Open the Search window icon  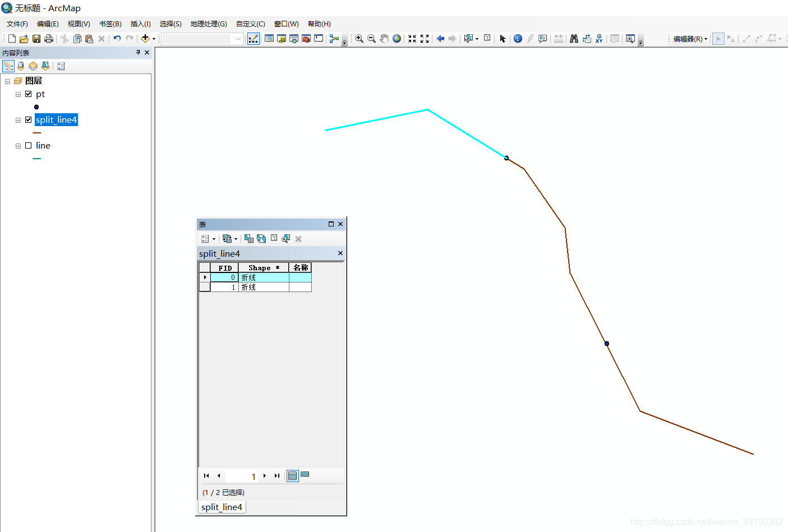pyautogui.click(x=294, y=39)
